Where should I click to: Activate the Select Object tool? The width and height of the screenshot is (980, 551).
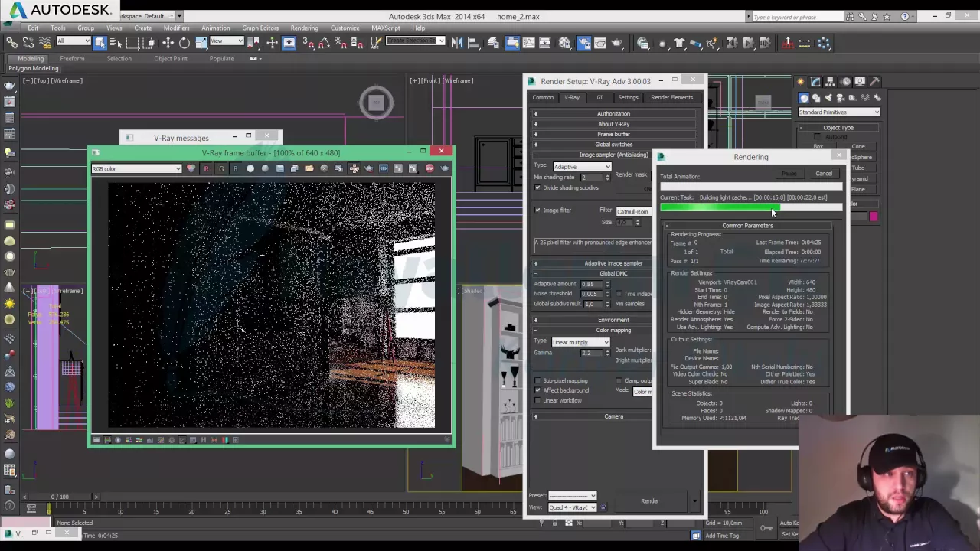pos(100,43)
